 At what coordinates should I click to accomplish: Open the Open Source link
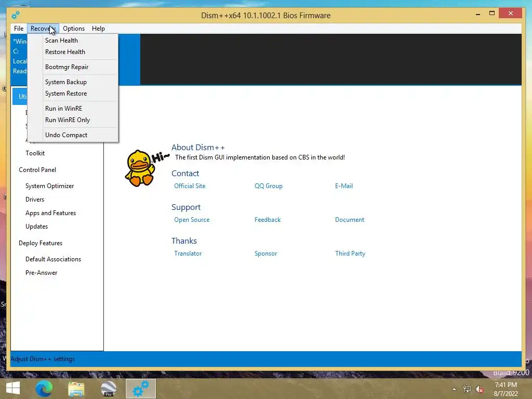click(x=192, y=220)
